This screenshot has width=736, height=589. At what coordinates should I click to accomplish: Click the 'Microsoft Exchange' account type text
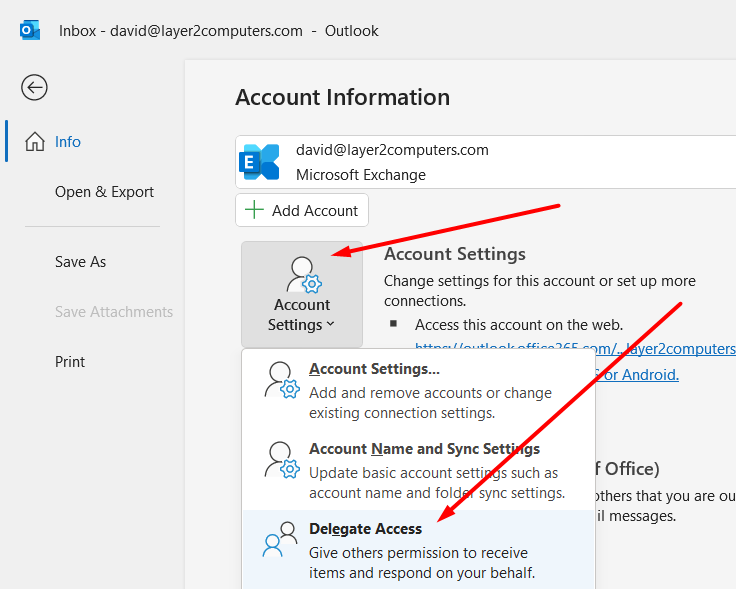coord(360,175)
